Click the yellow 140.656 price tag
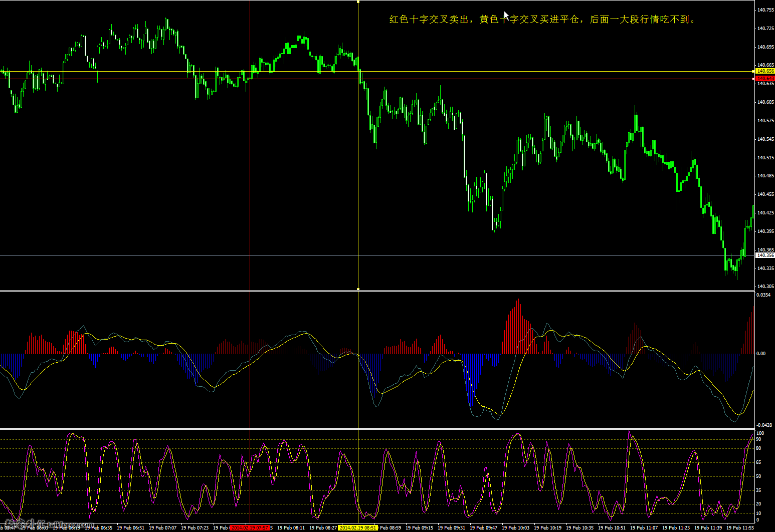 coord(765,71)
